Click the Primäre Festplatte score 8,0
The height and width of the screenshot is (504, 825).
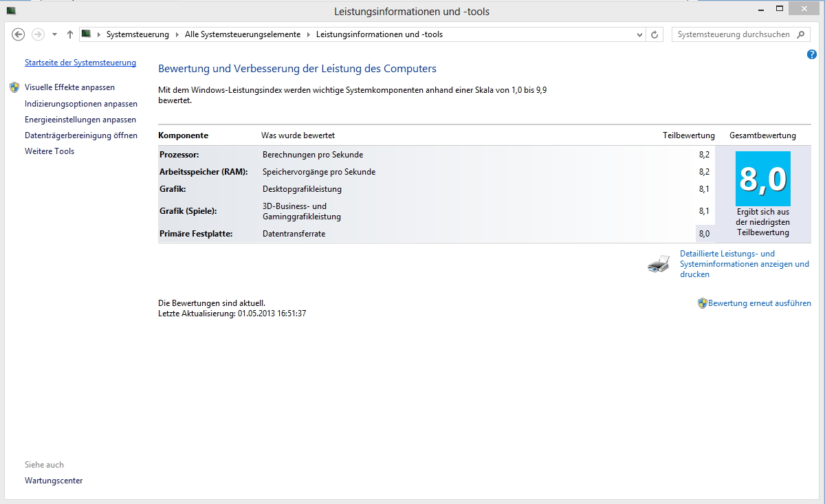coord(704,234)
